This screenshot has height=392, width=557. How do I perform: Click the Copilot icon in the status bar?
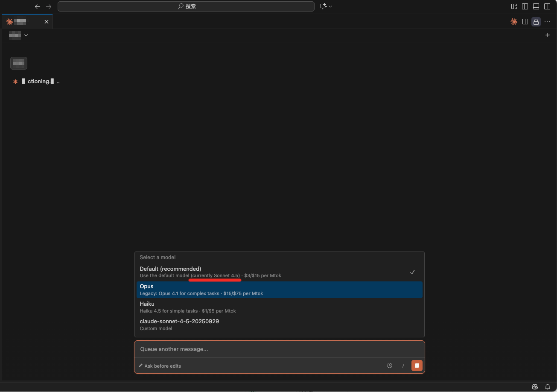[x=535, y=387]
